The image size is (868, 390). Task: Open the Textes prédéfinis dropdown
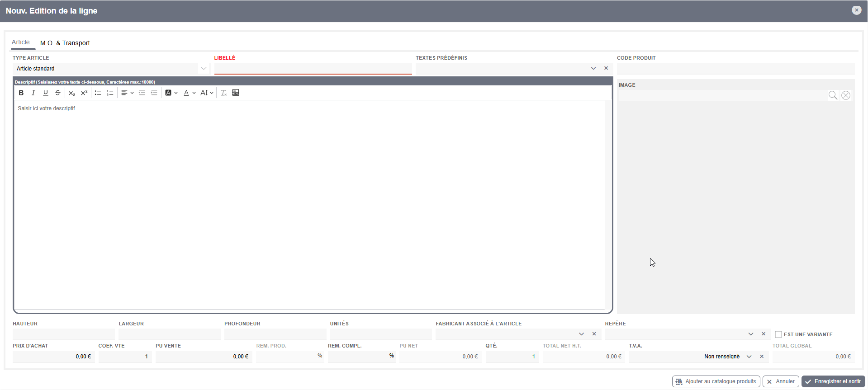[x=593, y=68]
